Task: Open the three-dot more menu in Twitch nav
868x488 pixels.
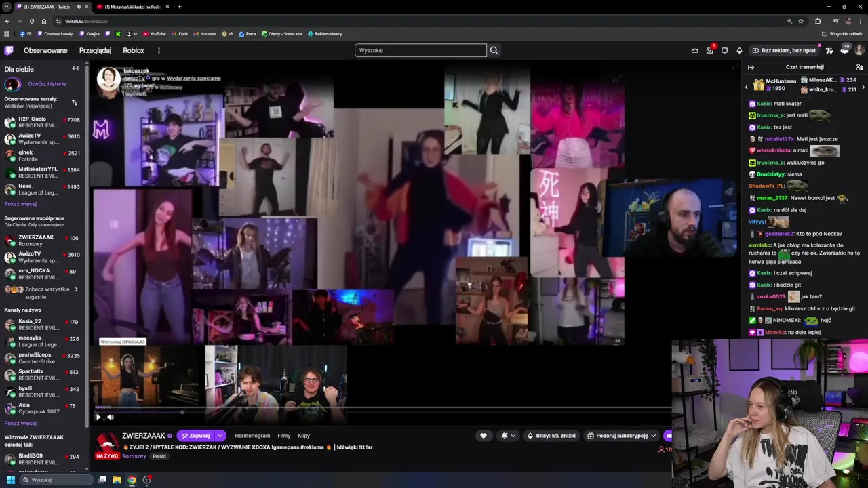Action: 159,50
